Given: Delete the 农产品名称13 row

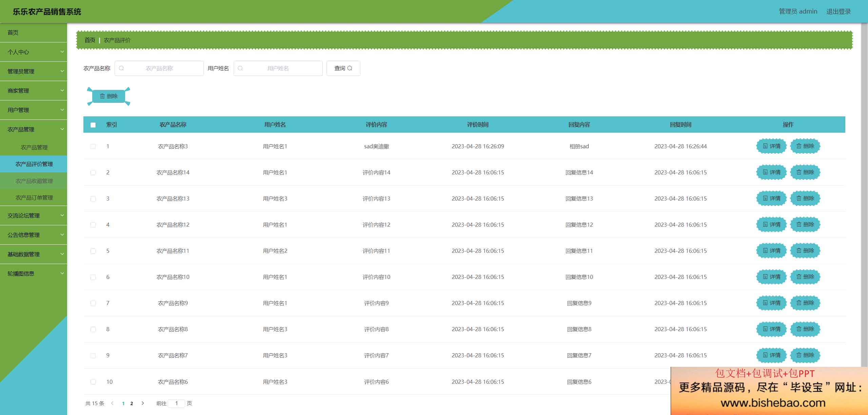Looking at the screenshot, I should 805,199.
